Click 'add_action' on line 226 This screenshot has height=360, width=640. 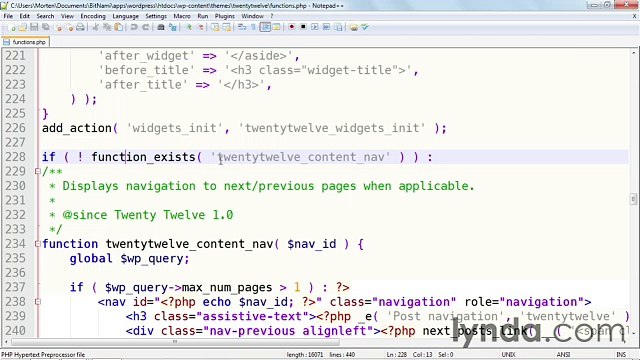point(77,128)
